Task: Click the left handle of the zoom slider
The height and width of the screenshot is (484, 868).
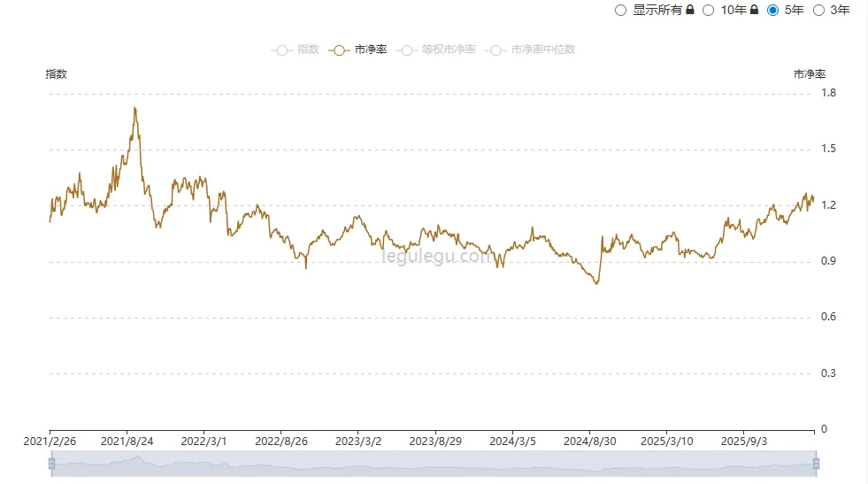Action: coord(51,464)
